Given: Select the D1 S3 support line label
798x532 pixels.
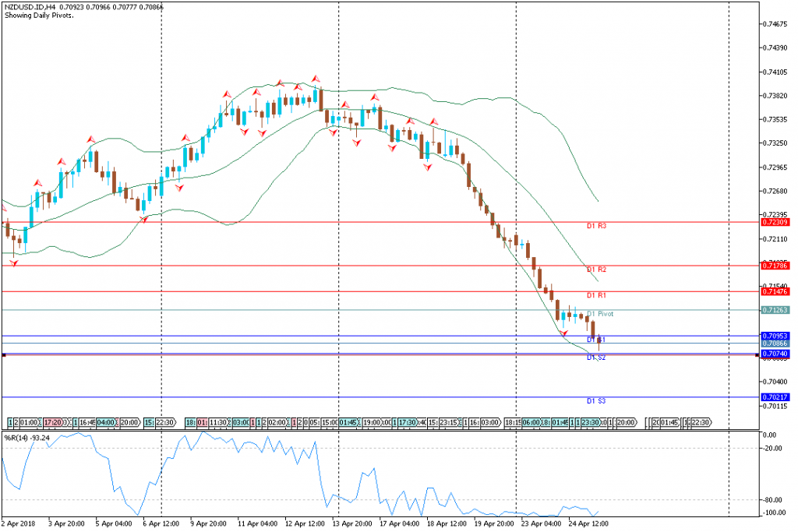Looking at the screenshot, I should click(x=596, y=401).
